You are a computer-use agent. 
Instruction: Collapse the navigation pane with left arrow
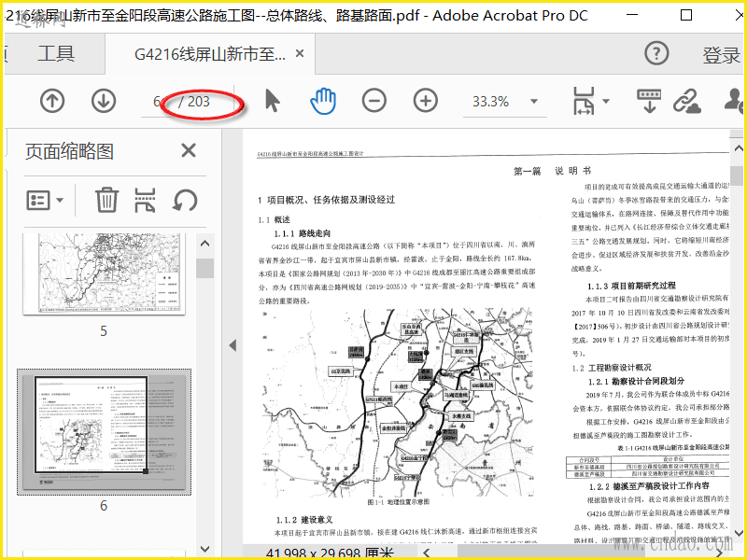point(232,345)
